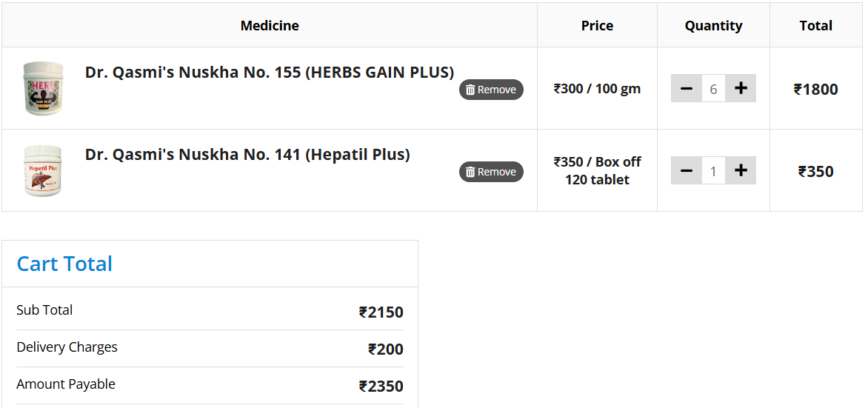This screenshot has width=868, height=408.
Task: Open Dr. Qasmi's Nuskha No. 155 link
Action: (269, 73)
